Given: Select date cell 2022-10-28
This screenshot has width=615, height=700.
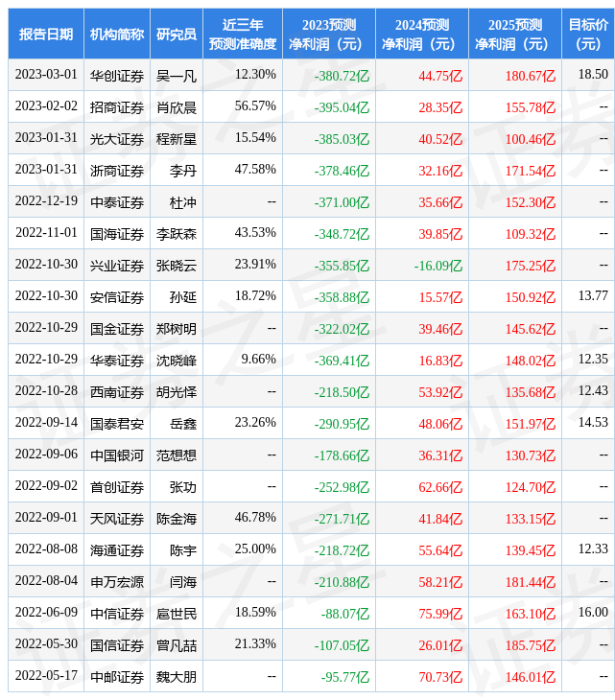Looking at the screenshot, I should (x=46, y=390).
